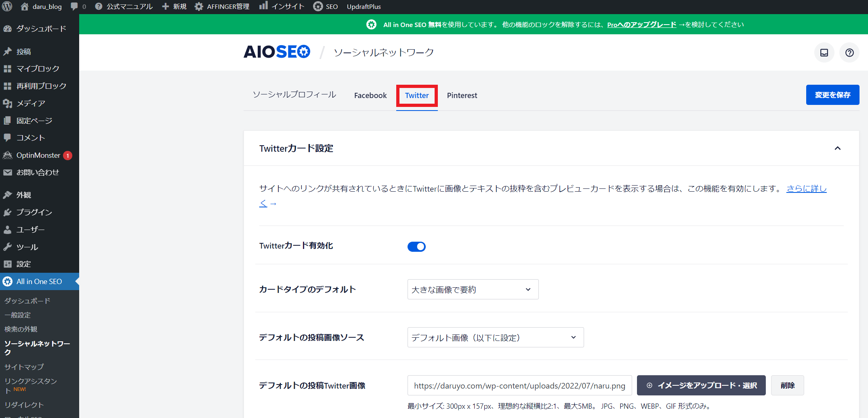Open サイトマップ submenu item
Viewport: 868px width, 418px height.
(24, 367)
